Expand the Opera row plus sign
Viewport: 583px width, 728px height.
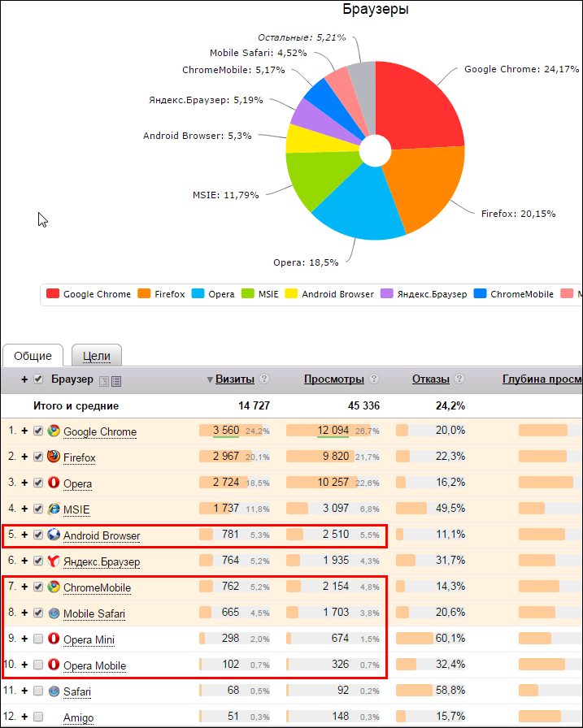point(24,483)
